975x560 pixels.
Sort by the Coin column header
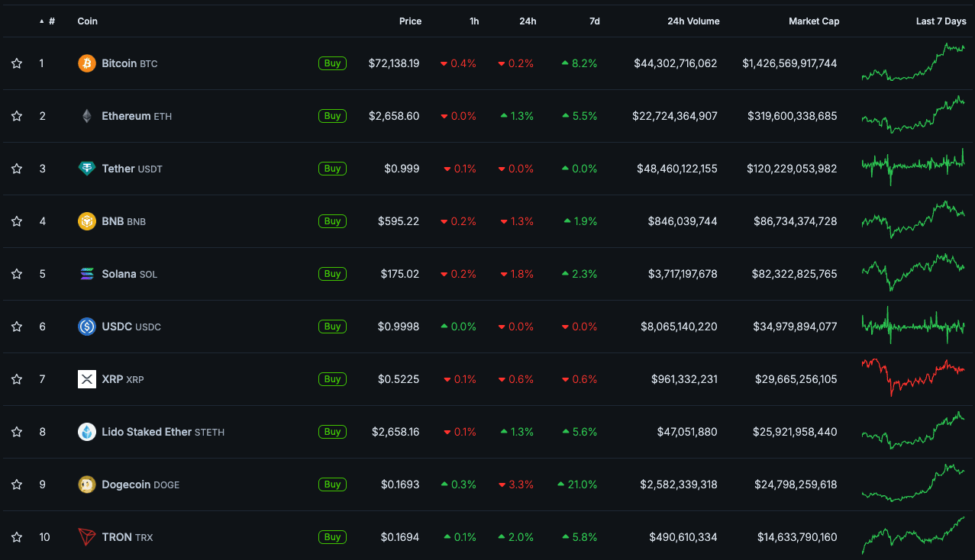pos(88,21)
